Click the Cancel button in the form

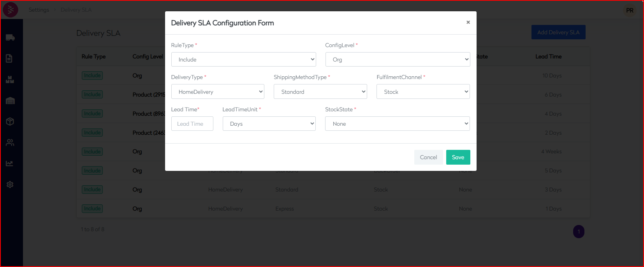tap(428, 157)
